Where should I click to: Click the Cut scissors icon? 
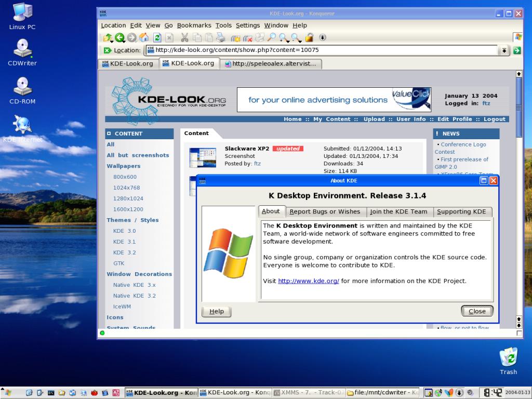[x=184, y=37]
